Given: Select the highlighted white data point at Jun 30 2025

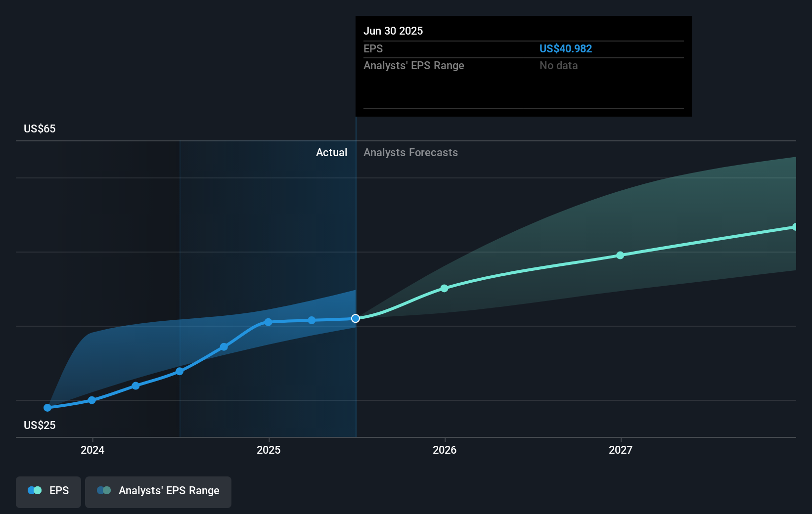Looking at the screenshot, I should [355, 318].
